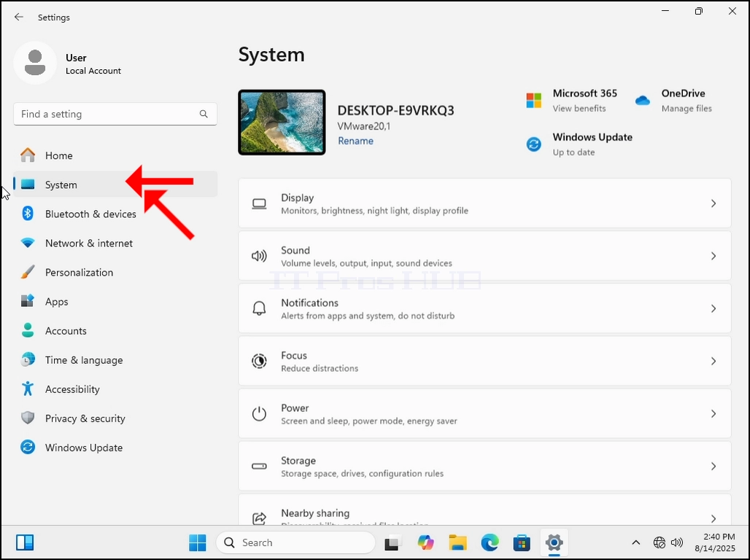Click the Accounts person icon
The height and width of the screenshot is (560, 750).
[28, 330]
